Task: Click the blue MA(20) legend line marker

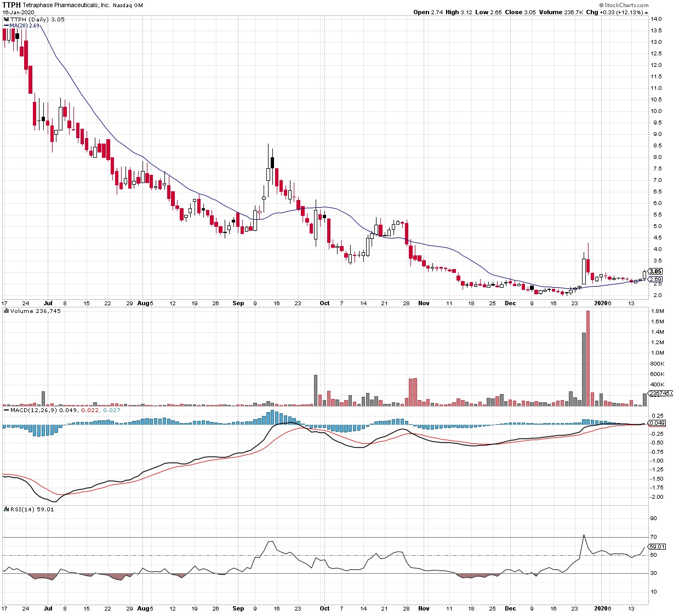Action: click(6, 25)
